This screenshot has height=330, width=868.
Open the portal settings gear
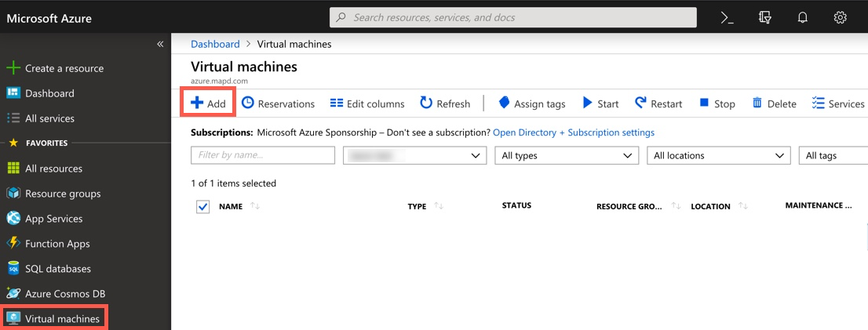tap(840, 18)
